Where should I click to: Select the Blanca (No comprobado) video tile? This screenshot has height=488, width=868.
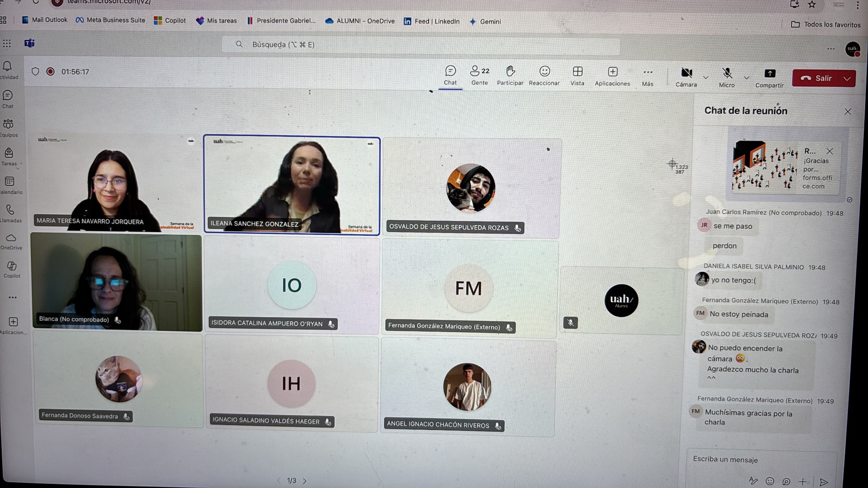pos(116,283)
